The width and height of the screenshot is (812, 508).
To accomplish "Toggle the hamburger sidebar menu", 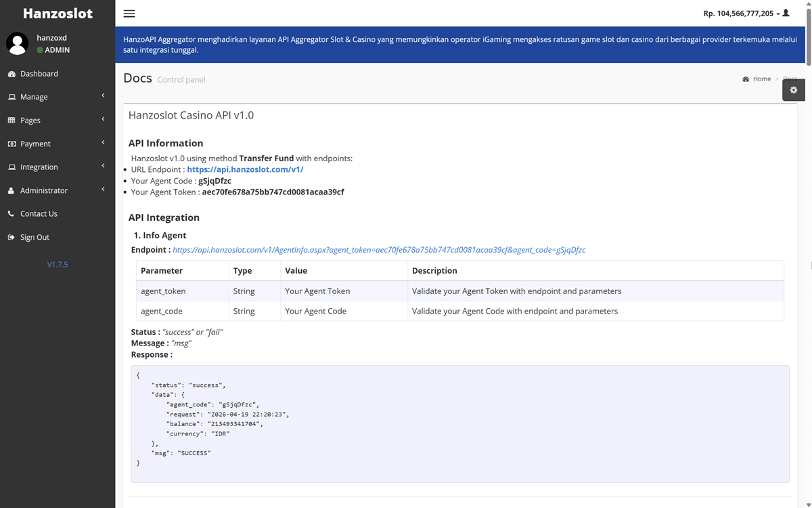I will tap(129, 14).
